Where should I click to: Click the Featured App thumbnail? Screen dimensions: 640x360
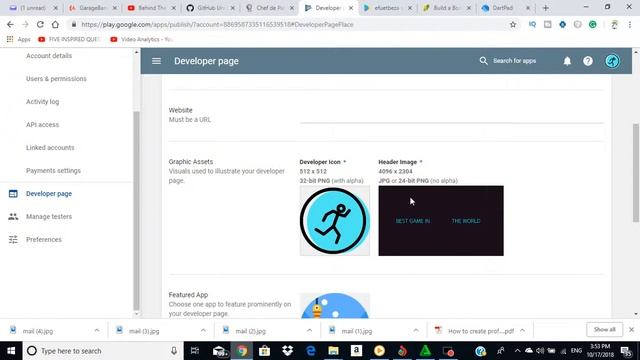[x=335, y=305]
